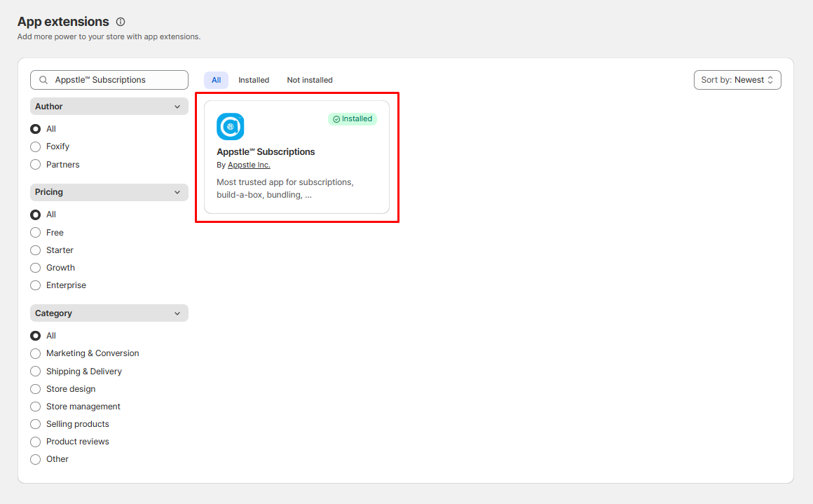Switch to the All tab
This screenshot has height=504, width=813.
point(216,80)
